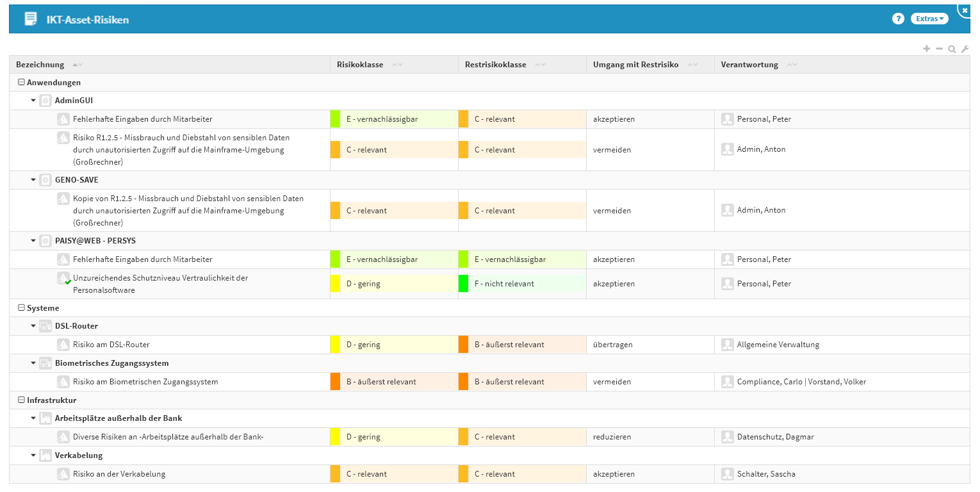980x492 pixels.
Task: Click the help question mark icon
Action: (x=898, y=19)
